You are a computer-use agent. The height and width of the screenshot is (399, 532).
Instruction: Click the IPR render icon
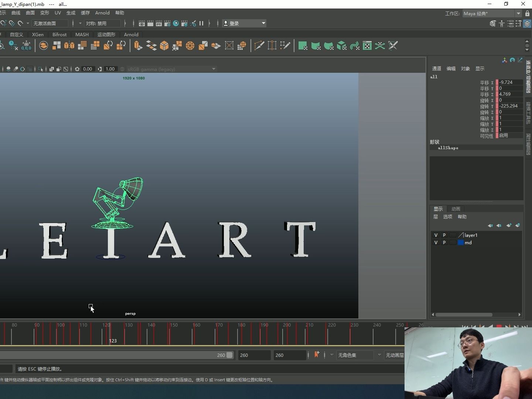[159, 23]
